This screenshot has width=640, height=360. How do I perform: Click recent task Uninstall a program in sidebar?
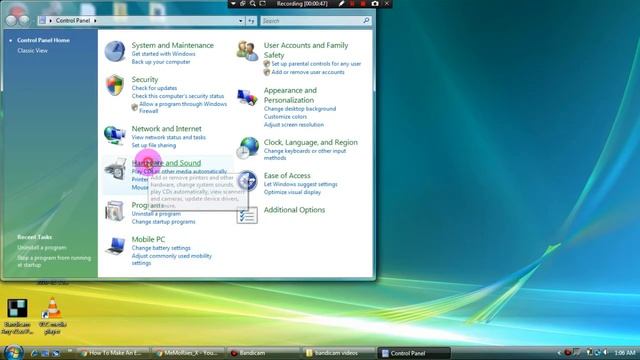[x=42, y=247]
